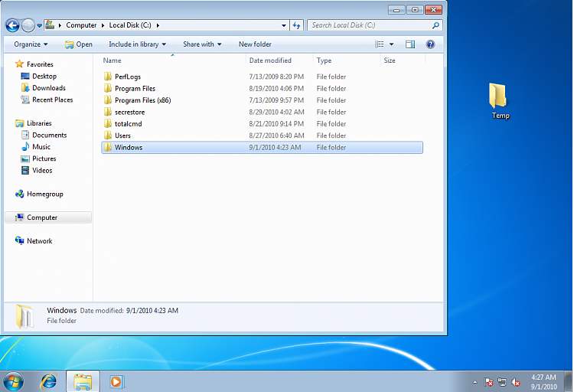Image resolution: width=574 pixels, height=392 pixels.
Task: Select the Temp folder on the desktop
Action: point(500,102)
